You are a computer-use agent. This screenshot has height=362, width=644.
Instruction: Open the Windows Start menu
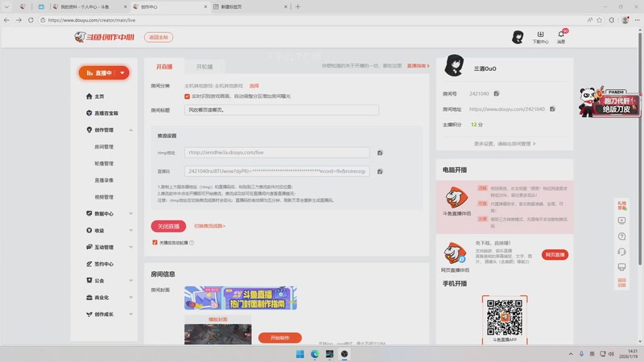tap(300, 354)
